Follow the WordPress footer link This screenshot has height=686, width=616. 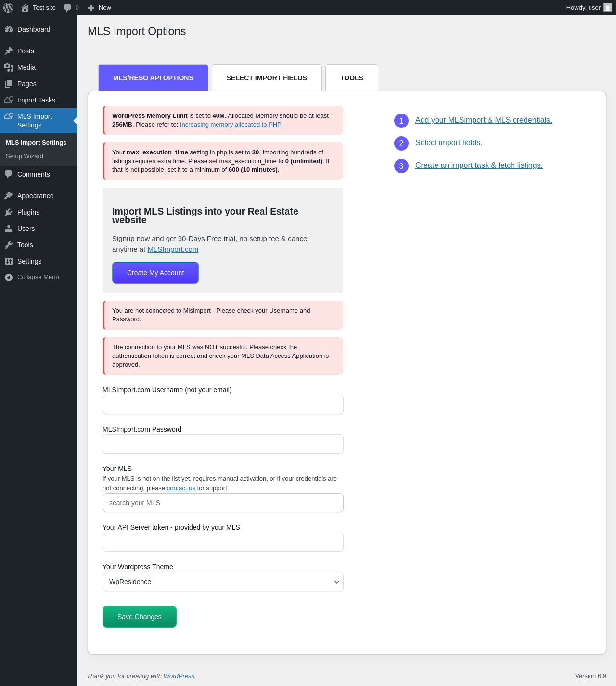click(179, 676)
